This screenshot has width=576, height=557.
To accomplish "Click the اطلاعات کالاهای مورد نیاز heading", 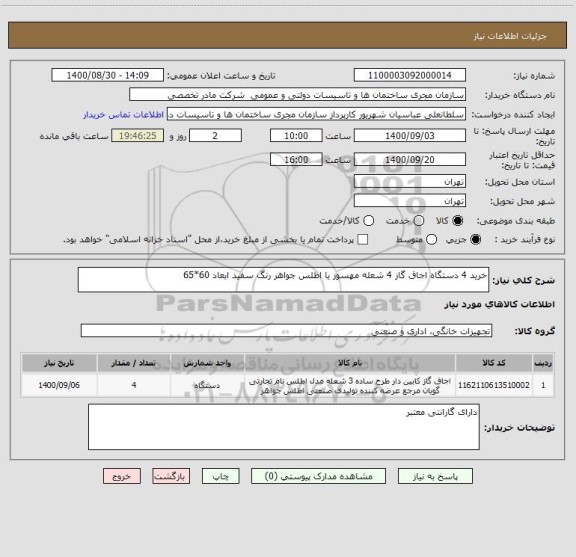I will (x=500, y=305).
